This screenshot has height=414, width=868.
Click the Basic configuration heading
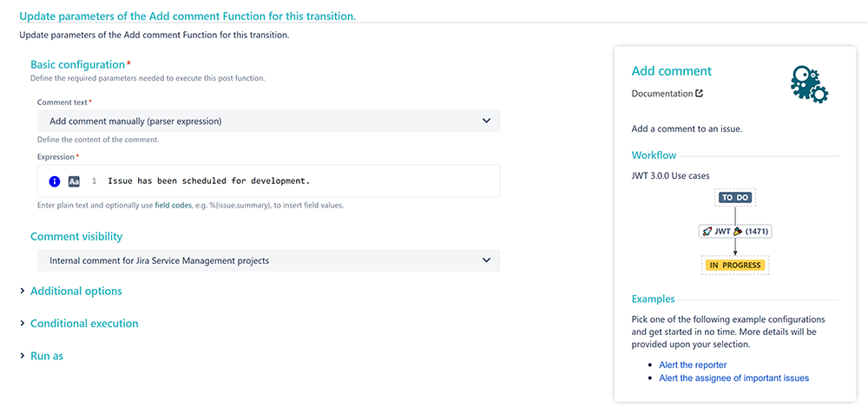pyautogui.click(x=77, y=64)
